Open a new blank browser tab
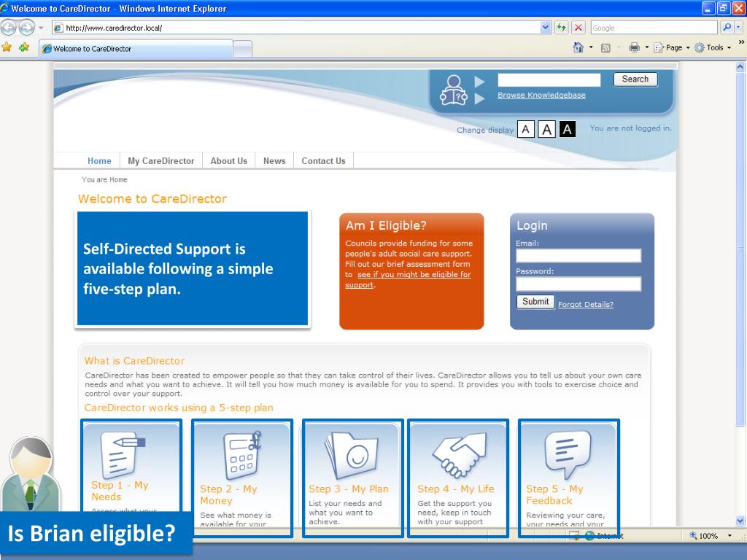Image resolution: width=747 pixels, height=560 pixels. point(242,49)
